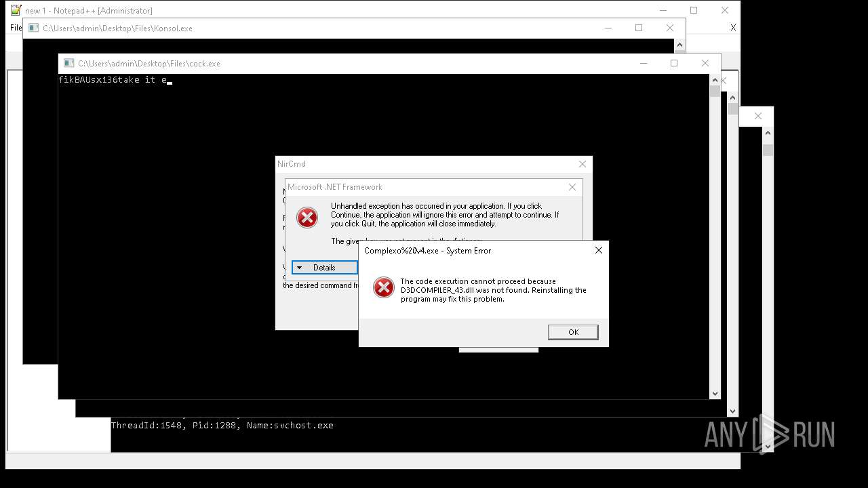The width and height of the screenshot is (868, 488).
Task: Close the Konsol.exe console window
Action: click(x=670, y=28)
